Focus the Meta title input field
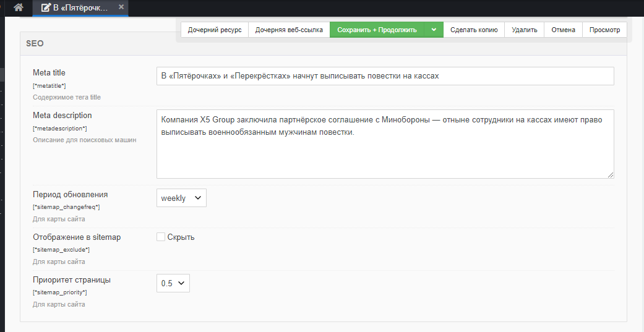 coord(385,76)
